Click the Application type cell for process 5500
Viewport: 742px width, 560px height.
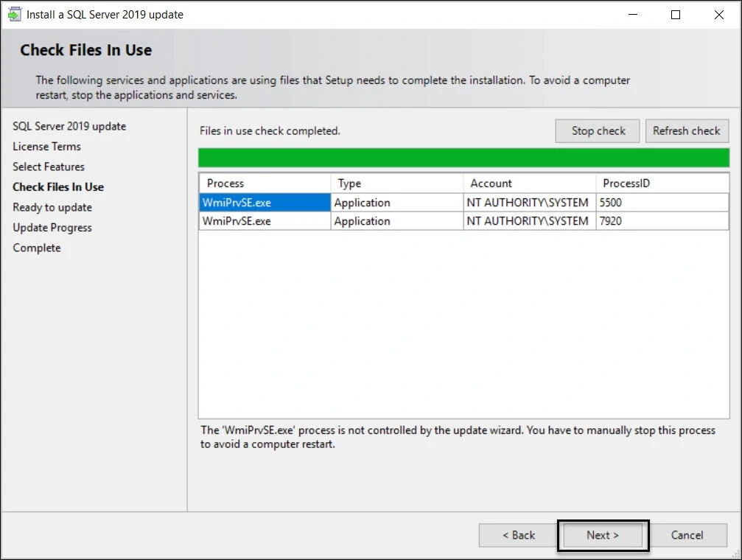(x=396, y=203)
